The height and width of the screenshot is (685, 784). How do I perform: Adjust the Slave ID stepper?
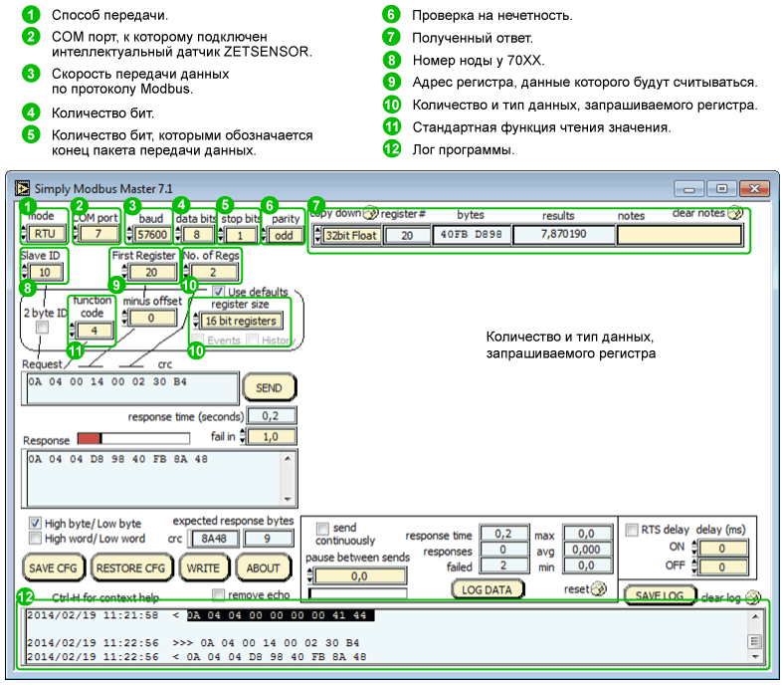(25, 272)
